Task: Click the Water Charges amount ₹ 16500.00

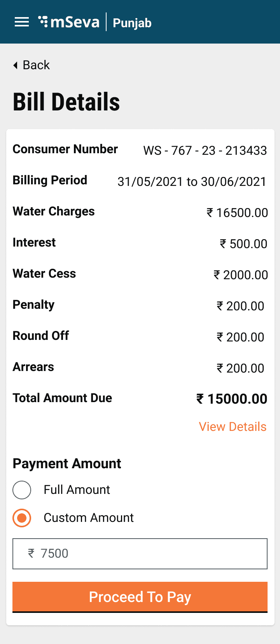Action: click(x=237, y=213)
